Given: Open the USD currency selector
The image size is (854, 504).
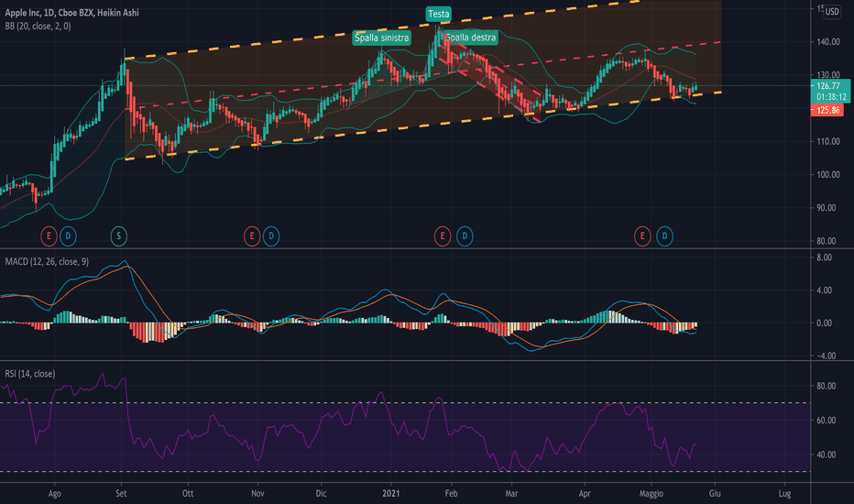Looking at the screenshot, I should [832, 11].
